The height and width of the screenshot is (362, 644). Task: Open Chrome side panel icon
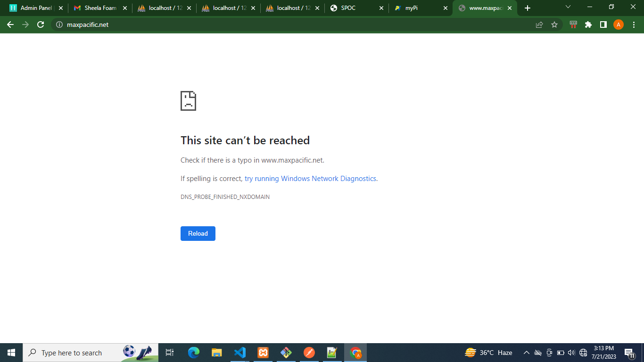coord(603,25)
